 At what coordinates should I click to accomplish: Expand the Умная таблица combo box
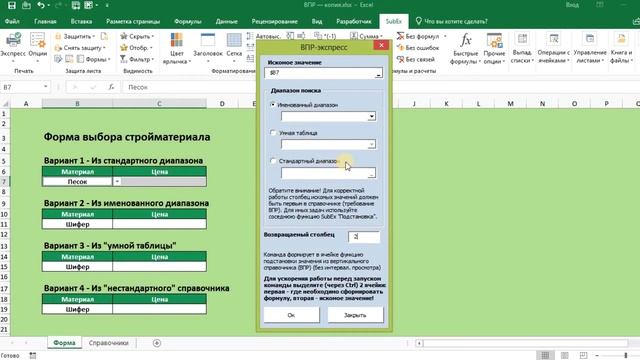(371, 144)
